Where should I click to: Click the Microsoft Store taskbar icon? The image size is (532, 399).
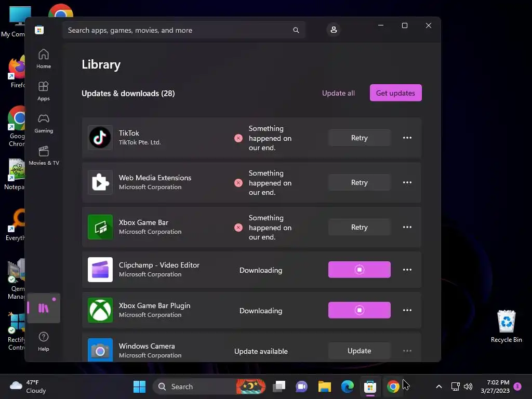click(370, 387)
